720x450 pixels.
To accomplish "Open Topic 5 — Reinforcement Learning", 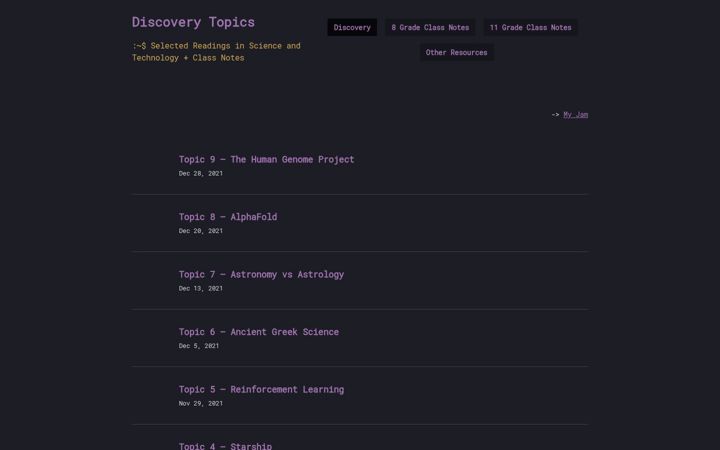I will [261, 389].
